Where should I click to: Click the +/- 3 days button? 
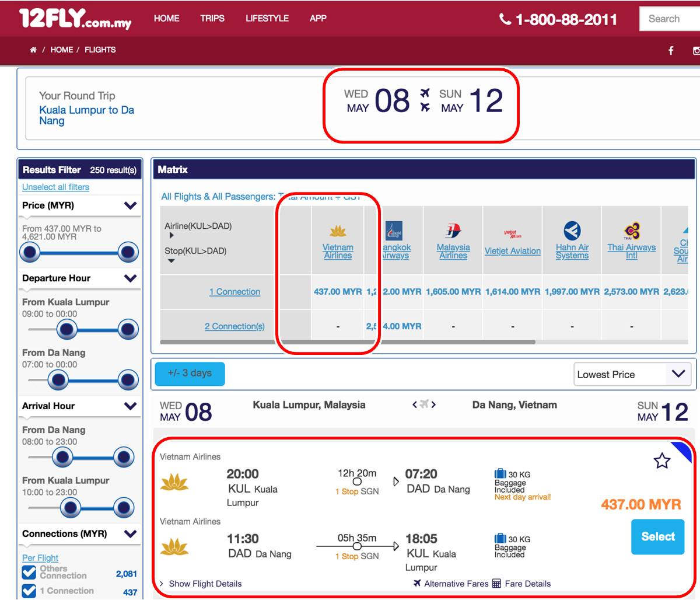(x=190, y=374)
